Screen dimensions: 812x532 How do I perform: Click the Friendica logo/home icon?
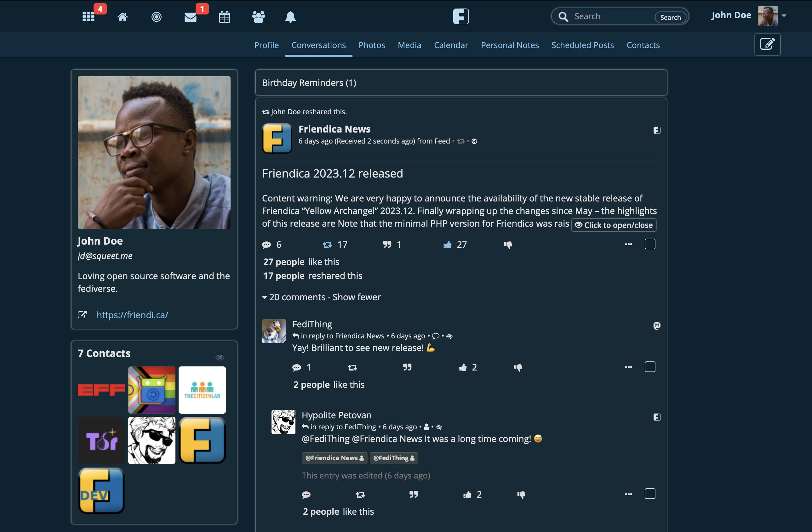pos(461,16)
